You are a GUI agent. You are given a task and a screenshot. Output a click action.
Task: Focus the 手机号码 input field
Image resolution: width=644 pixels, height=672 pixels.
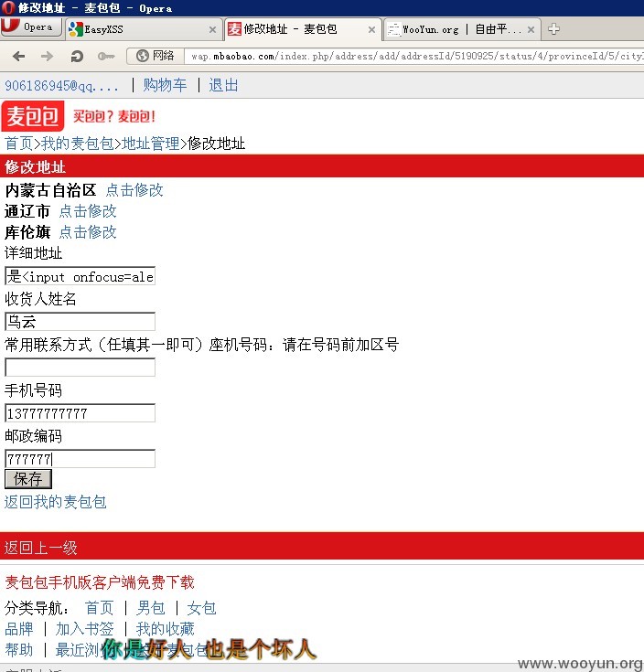[80, 413]
